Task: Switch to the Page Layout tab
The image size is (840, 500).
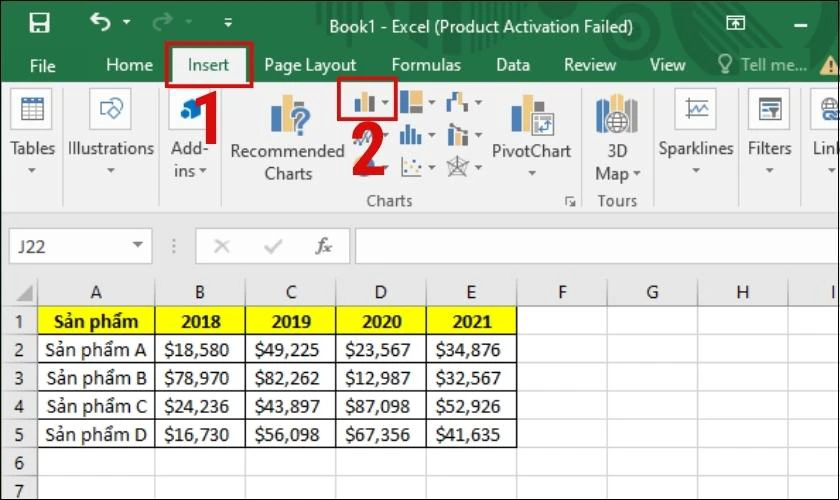Action: (310, 65)
